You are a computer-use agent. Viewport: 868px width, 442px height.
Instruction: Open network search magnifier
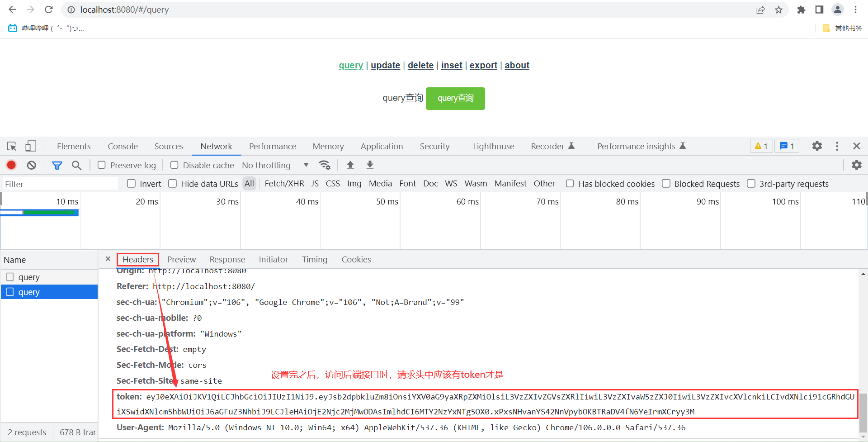click(77, 165)
